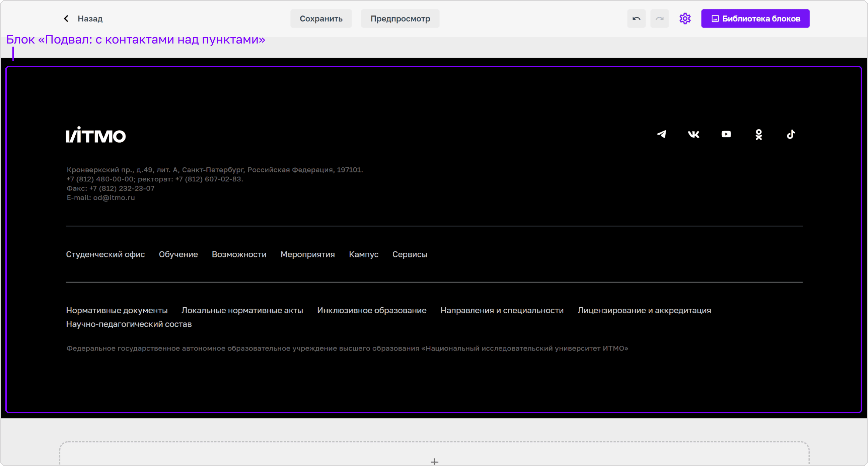Click the Назад text label
The image size is (868, 466).
[x=90, y=18]
